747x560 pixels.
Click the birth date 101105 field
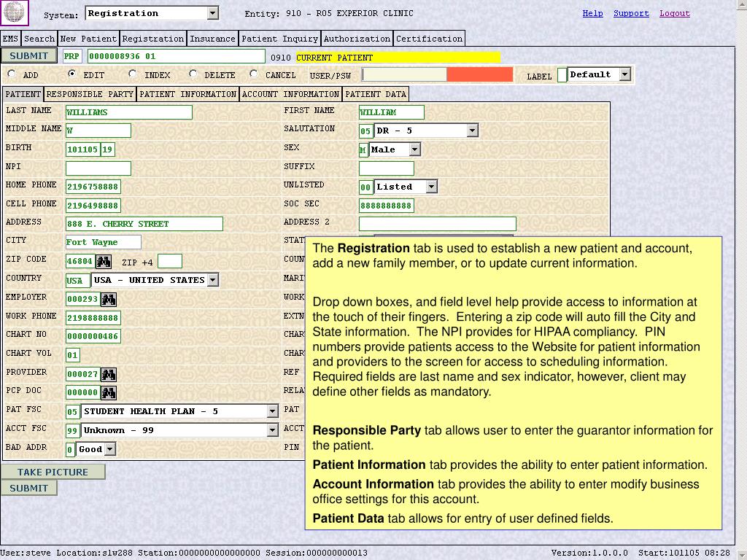click(83, 149)
